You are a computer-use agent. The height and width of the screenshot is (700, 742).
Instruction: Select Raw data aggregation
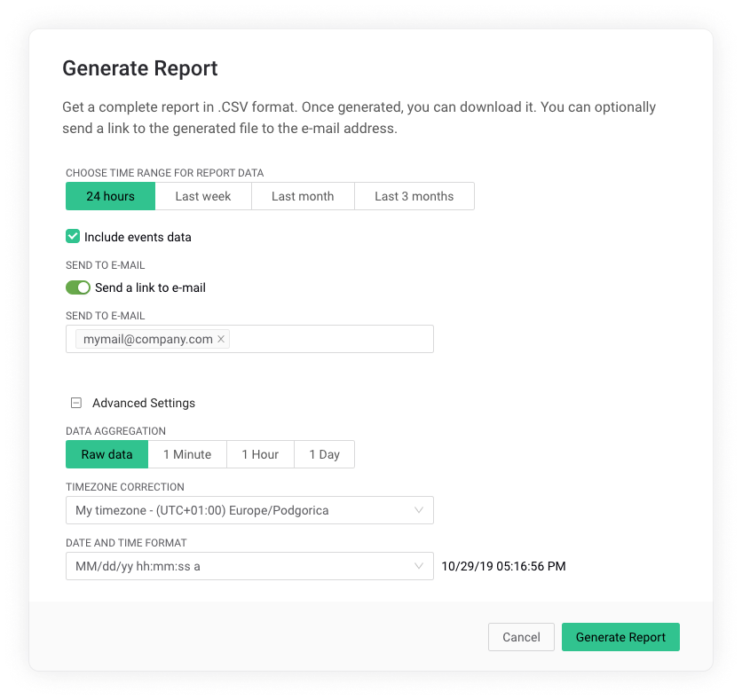(x=107, y=454)
